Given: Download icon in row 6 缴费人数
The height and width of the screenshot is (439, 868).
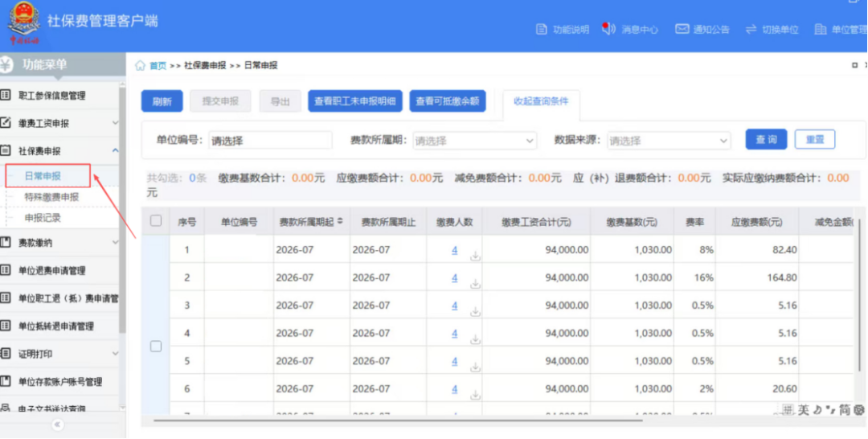Looking at the screenshot, I should point(475,394).
